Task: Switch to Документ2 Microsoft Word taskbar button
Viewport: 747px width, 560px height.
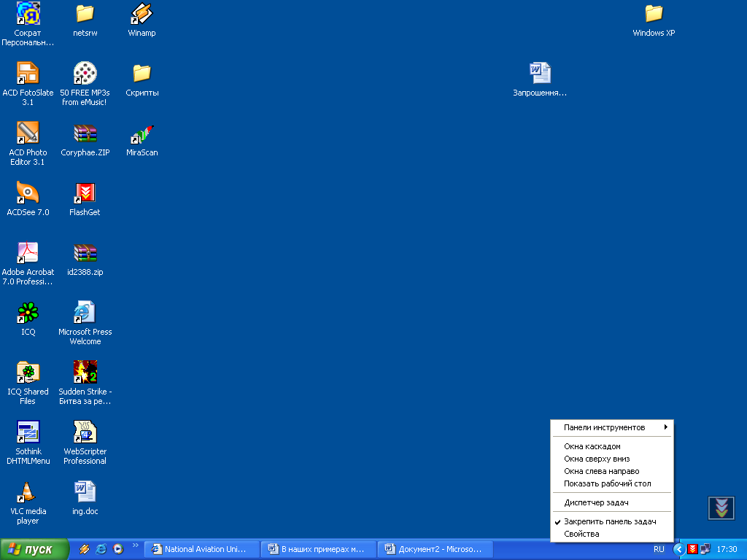Action: tap(436, 549)
